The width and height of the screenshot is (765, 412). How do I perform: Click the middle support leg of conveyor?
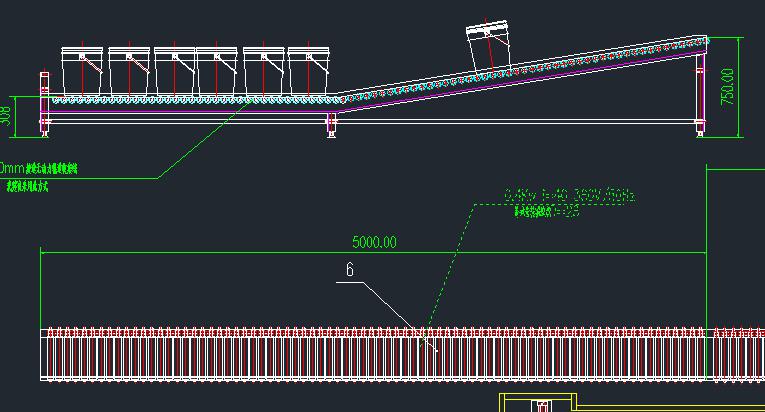click(332, 124)
